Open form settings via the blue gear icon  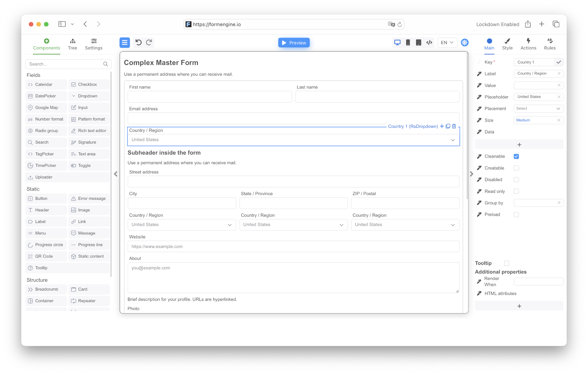pos(465,42)
